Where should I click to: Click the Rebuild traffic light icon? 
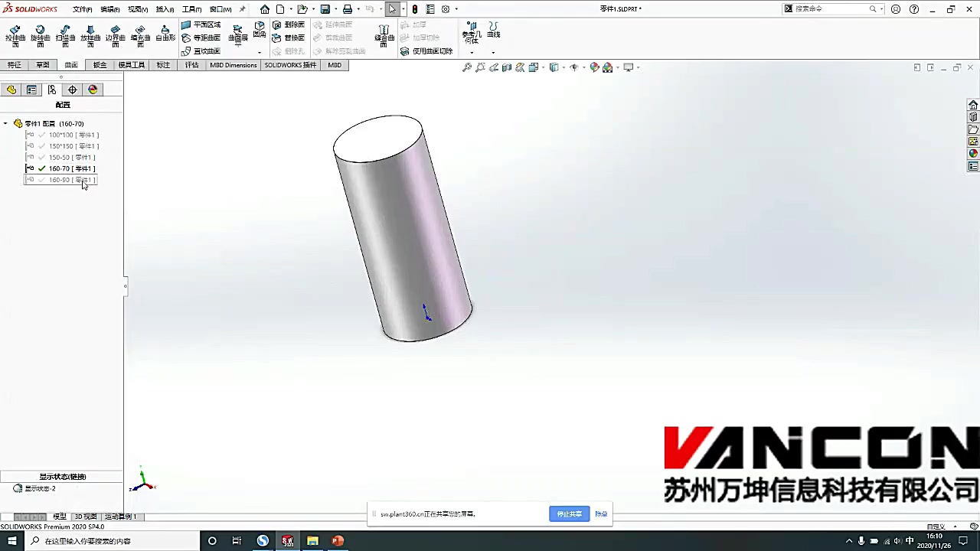coord(415,9)
